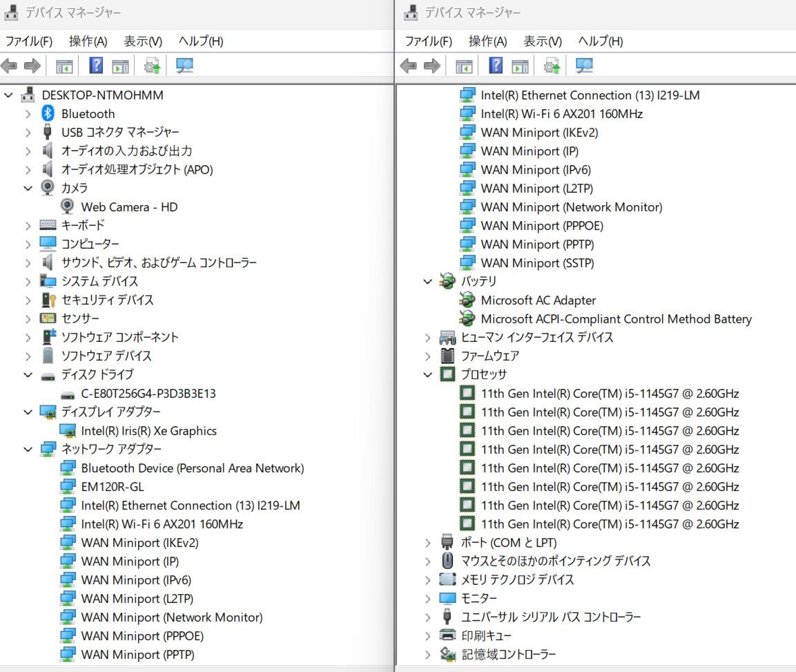Click the マウスとそのほかのポインティング デバイス mouse icon
Image resolution: width=796 pixels, height=672 pixels.
(447, 561)
